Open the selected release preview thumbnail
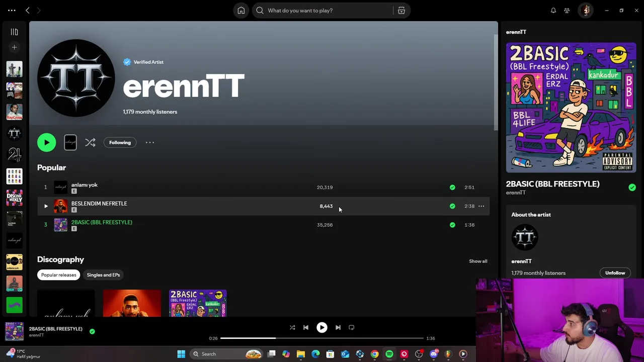Screen dimensions: 644x362 [x=70, y=142]
